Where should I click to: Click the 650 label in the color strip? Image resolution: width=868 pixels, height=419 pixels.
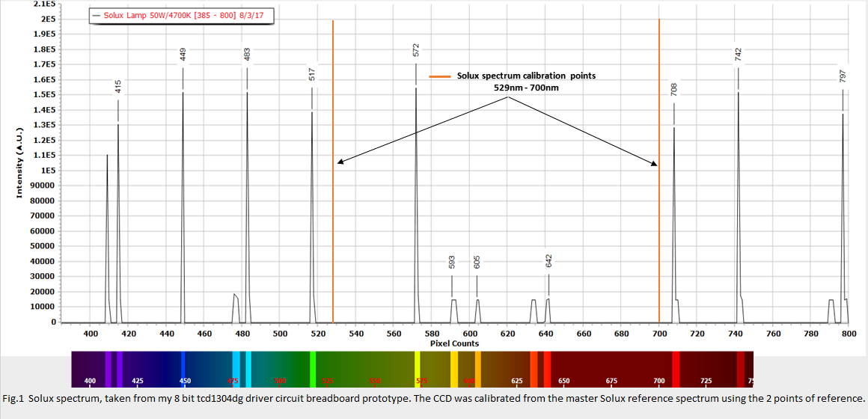[564, 382]
